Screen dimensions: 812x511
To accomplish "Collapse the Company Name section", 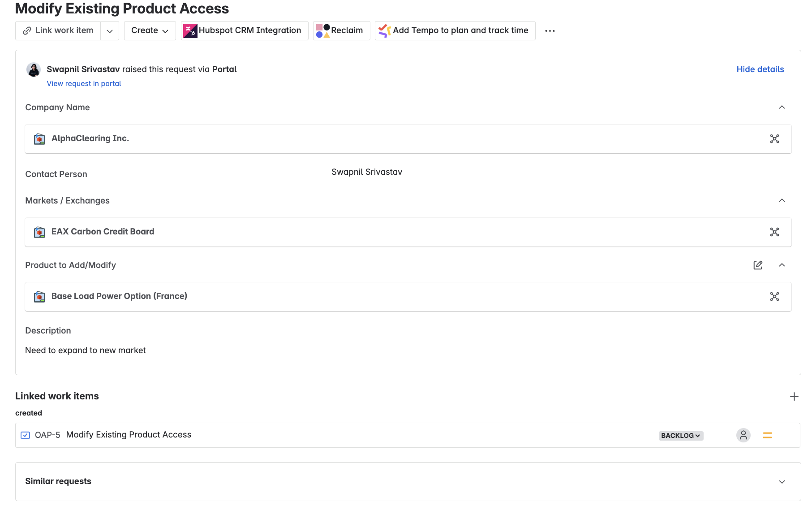I will [x=782, y=107].
